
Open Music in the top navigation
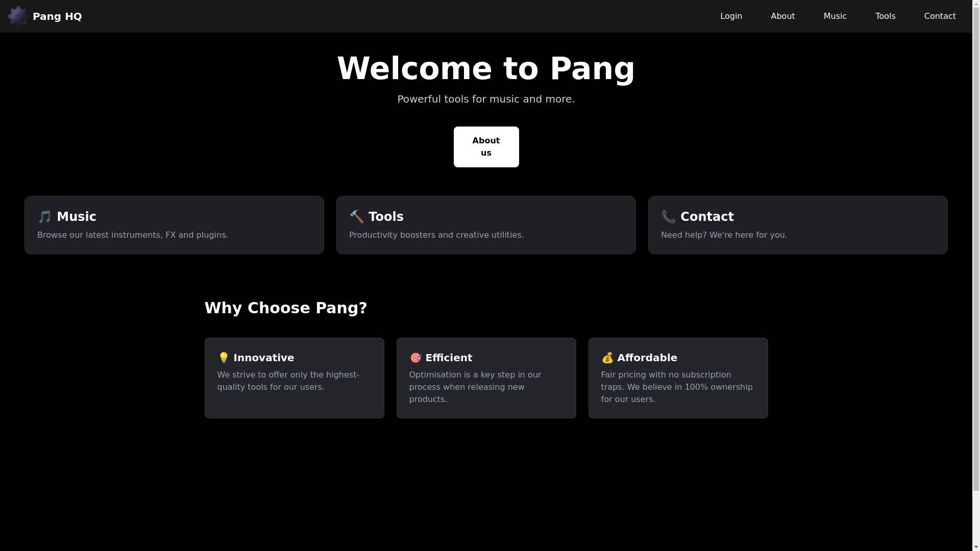tap(835, 16)
